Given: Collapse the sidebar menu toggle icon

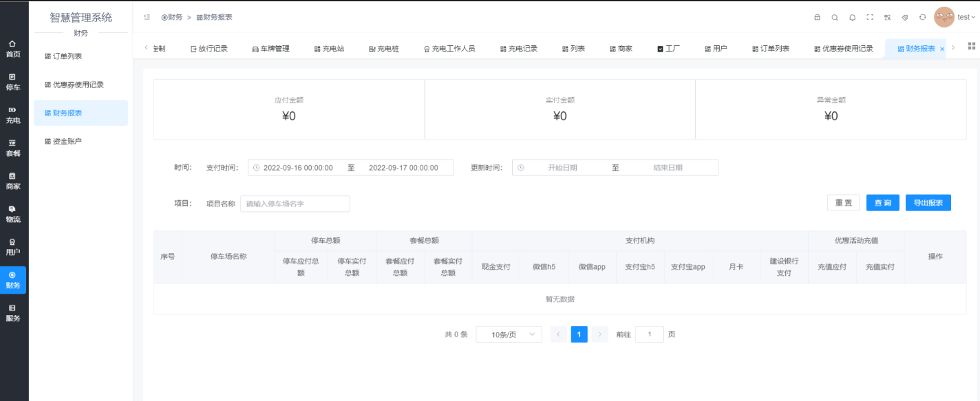Looking at the screenshot, I should (x=147, y=17).
